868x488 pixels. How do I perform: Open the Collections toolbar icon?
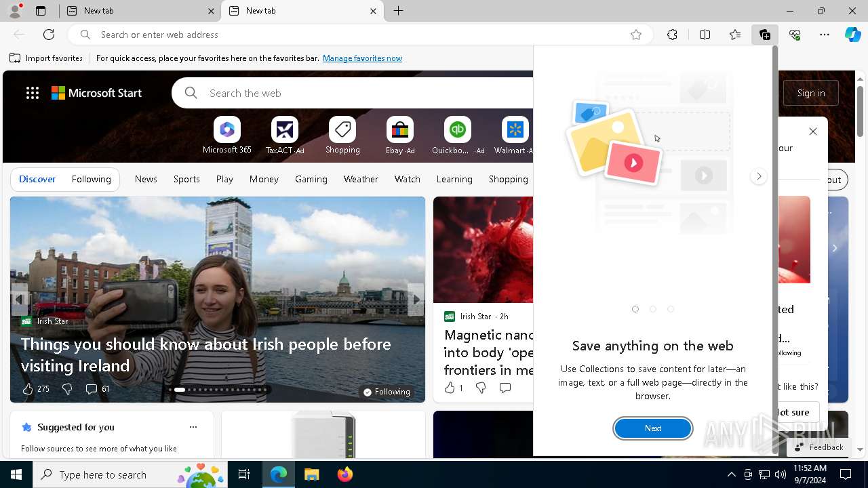(765, 35)
